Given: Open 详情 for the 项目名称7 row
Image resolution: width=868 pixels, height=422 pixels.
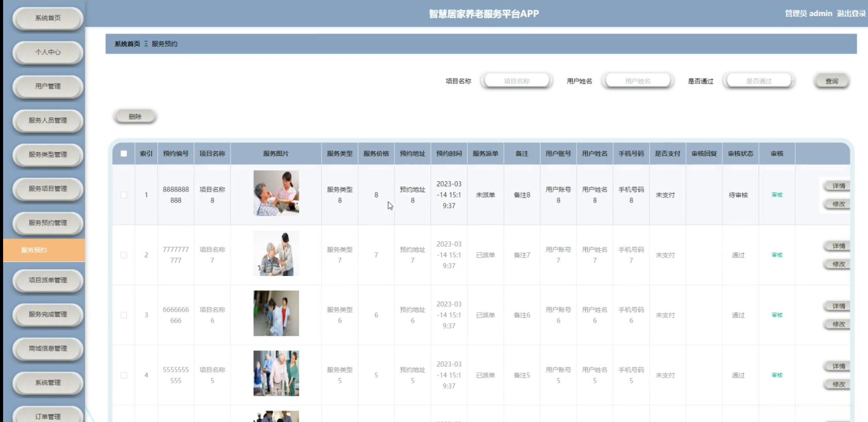Looking at the screenshot, I should [x=838, y=246].
